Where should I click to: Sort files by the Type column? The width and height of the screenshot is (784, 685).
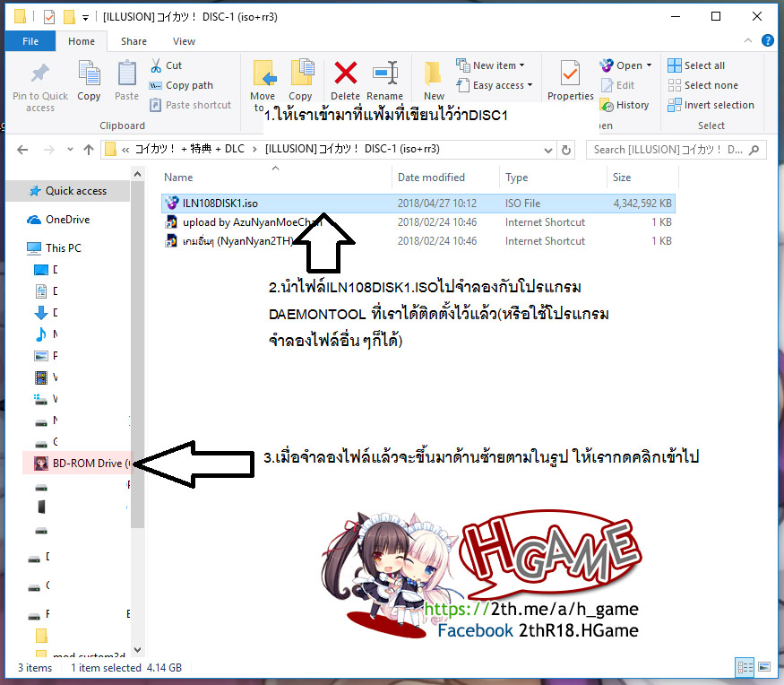[516, 178]
